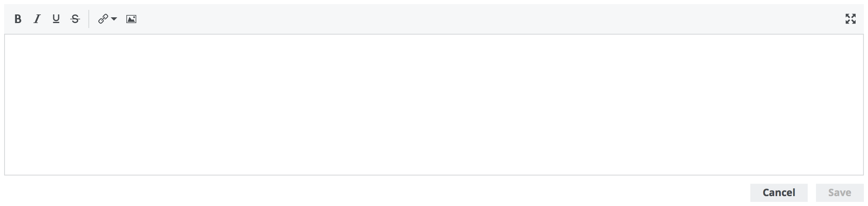Image resolution: width=868 pixels, height=206 pixels.
Task: Toggle strikethrough formatting
Action: (x=75, y=19)
